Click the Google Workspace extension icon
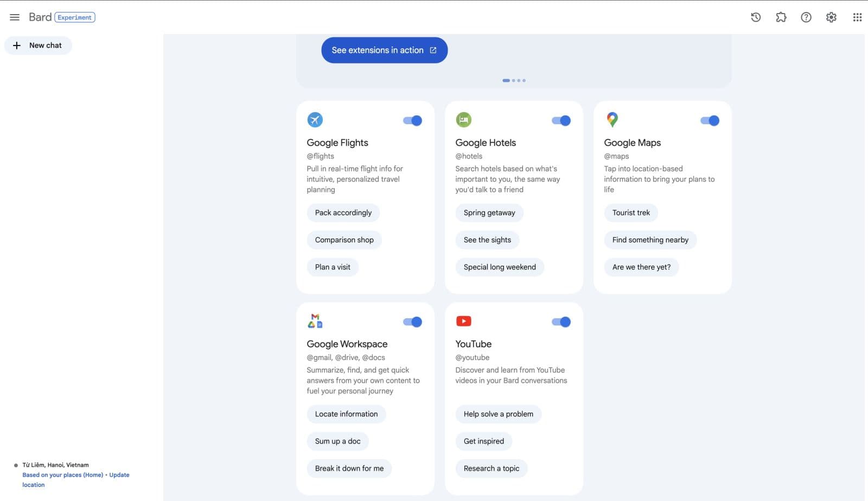The height and width of the screenshot is (501, 868). [x=315, y=321]
